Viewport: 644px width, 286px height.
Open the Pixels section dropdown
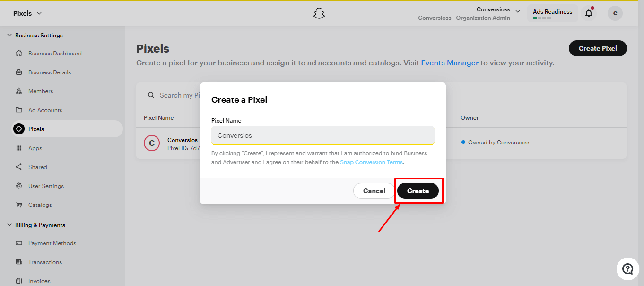pyautogui.click(x=27, y=13)
